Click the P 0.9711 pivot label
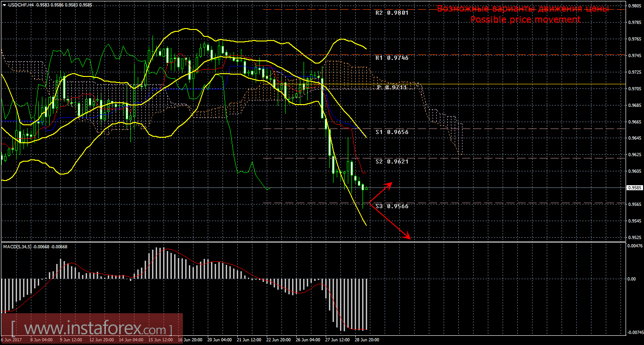 coord(392,87)
